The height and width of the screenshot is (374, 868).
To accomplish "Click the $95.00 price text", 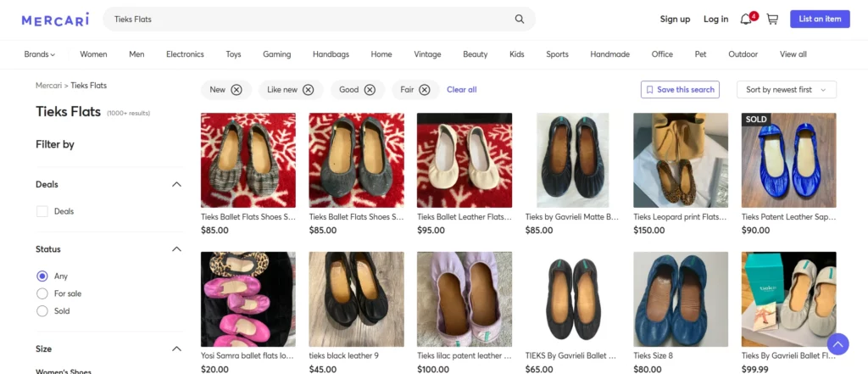I will tap(431, 231).
